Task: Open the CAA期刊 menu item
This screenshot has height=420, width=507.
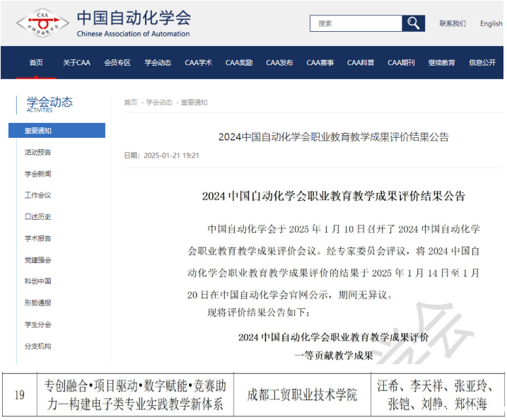Action: [401, 62]
